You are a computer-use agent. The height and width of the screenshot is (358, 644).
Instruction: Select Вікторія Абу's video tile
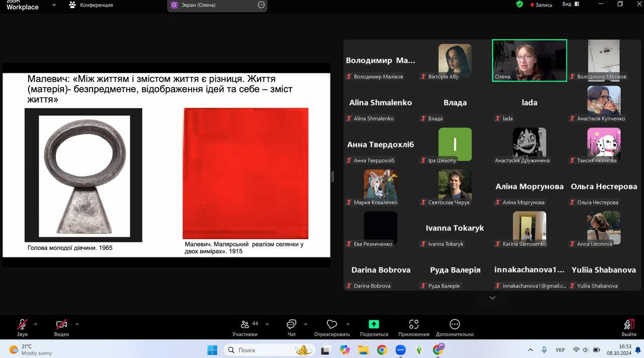coord(455,60)
